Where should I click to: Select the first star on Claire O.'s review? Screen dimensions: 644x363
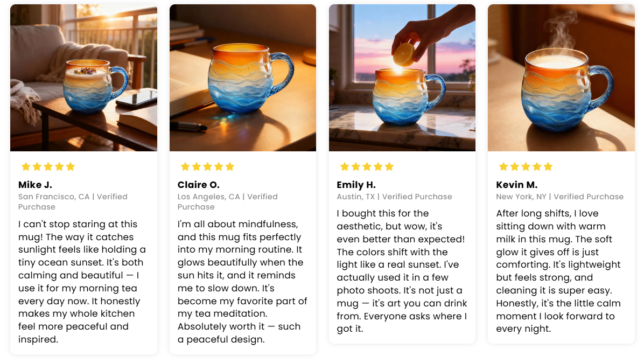185,166
